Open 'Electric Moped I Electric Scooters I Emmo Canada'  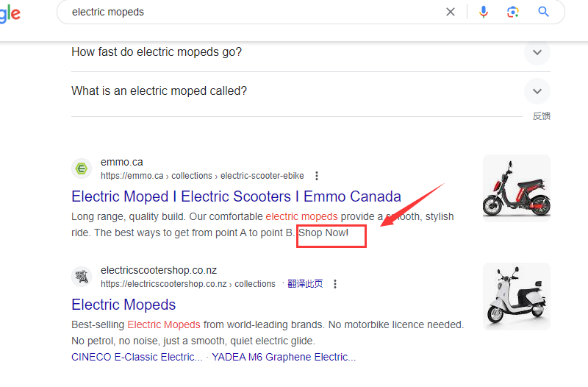pyautogui.click(x=236, y=196)
